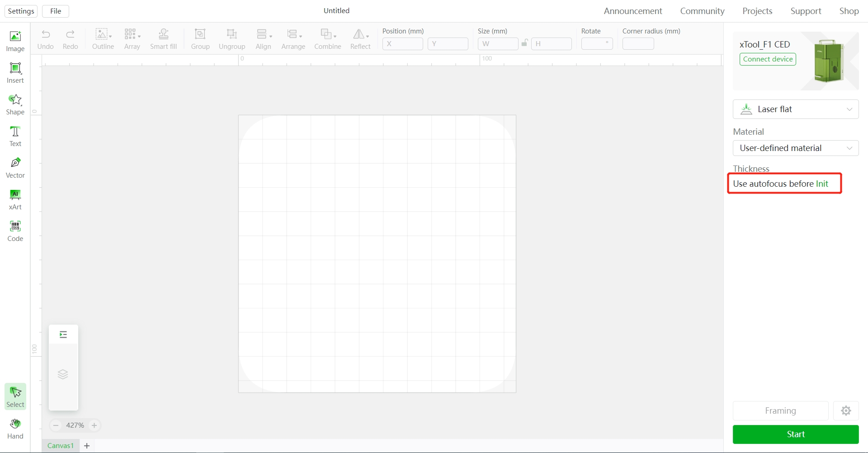Click the green Start button

796,434
